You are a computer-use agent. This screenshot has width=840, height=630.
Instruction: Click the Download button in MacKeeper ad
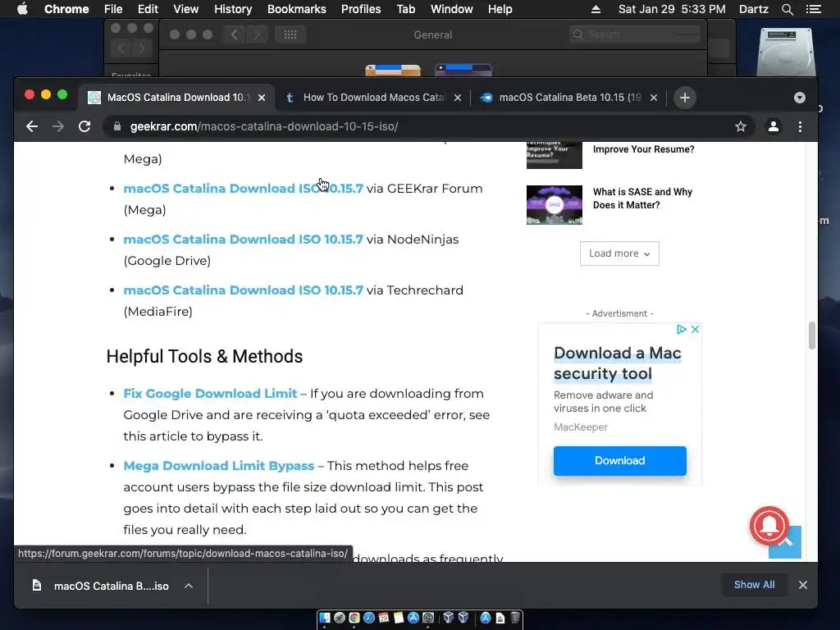[620, 461]
